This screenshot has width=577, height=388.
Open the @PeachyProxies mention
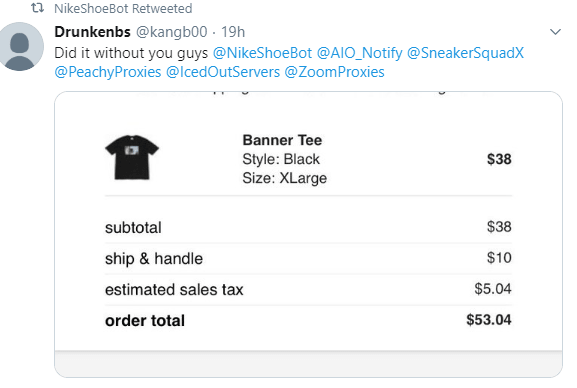coord(108,72)
